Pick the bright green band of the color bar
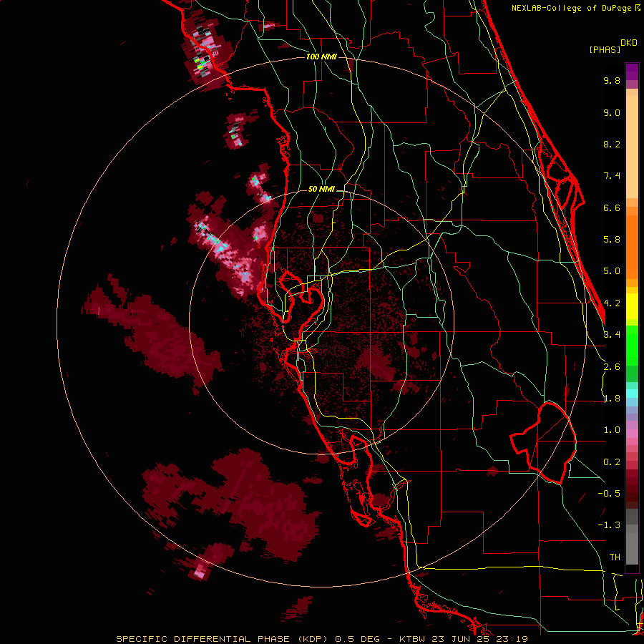Image resolution: width=644 pixels, height=644 pixels. pos(632,346)
